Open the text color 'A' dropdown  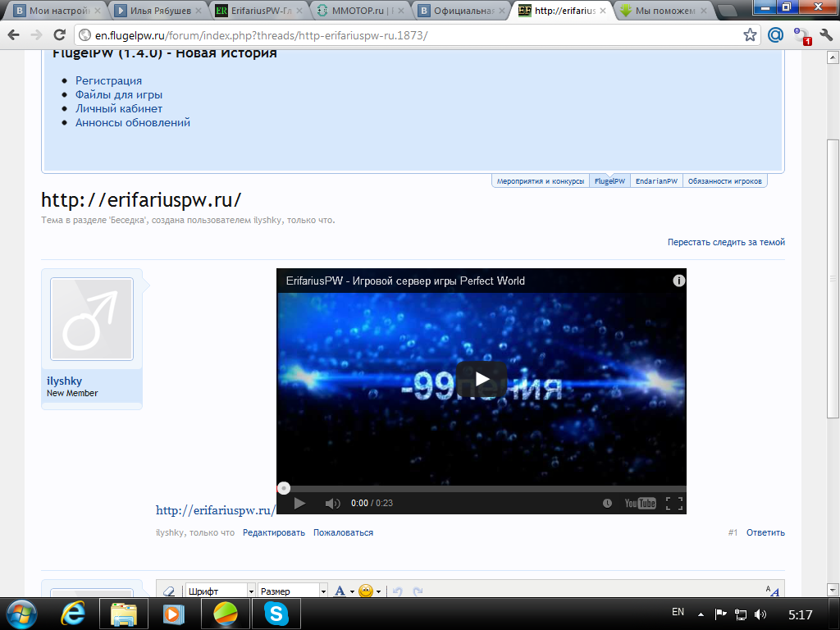[344, 591]
